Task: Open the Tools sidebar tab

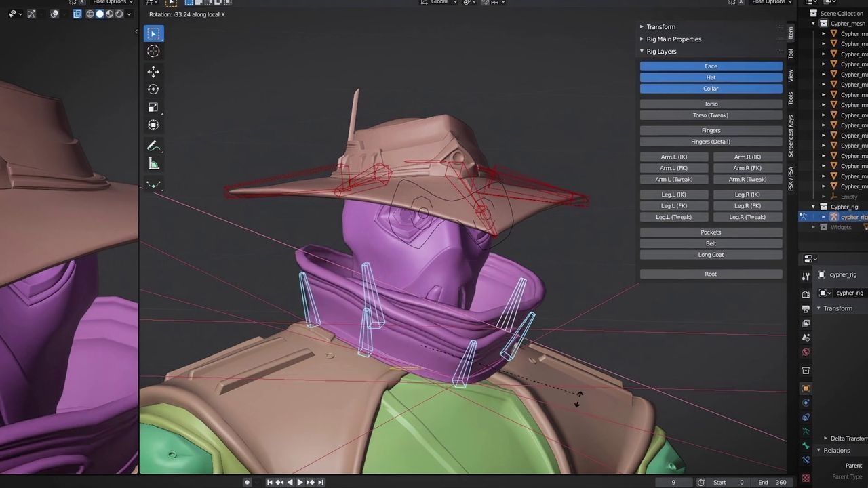Action: click(791, 98)
